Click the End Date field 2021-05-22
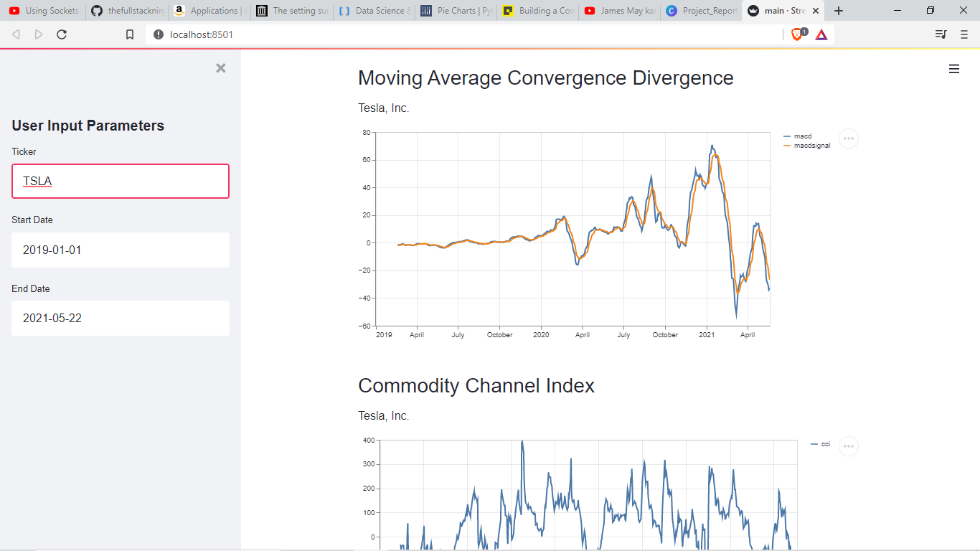 pos(121,318)
